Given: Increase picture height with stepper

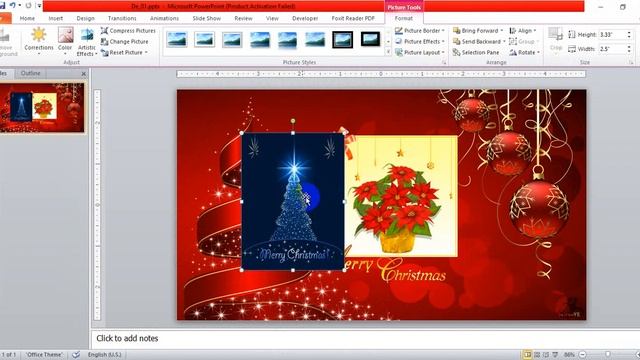Looking at the screenshot, I should [629, 33].
